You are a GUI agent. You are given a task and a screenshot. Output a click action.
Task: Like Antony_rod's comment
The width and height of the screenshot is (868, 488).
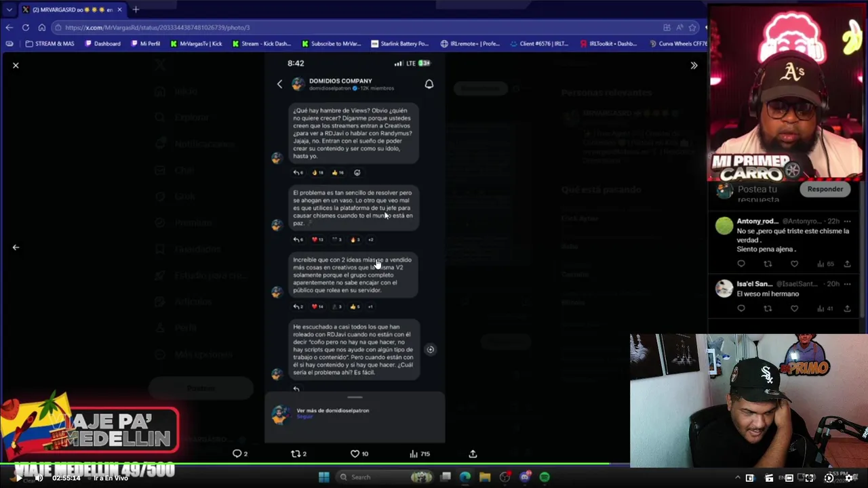(794, 264)
